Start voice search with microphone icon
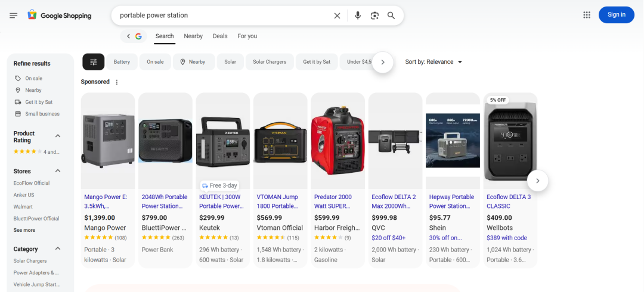 click(x=357, y=15)
